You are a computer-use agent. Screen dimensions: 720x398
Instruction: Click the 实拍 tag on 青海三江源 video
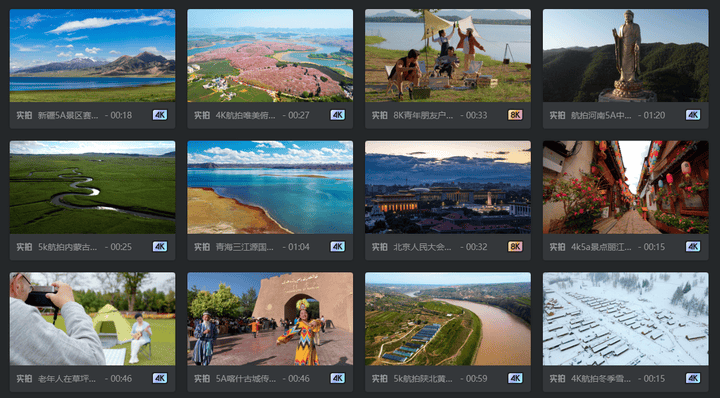(202, 247)
